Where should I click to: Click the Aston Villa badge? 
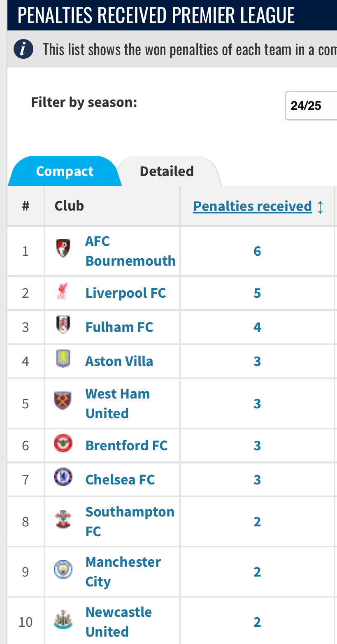click(x=63, y=359)
